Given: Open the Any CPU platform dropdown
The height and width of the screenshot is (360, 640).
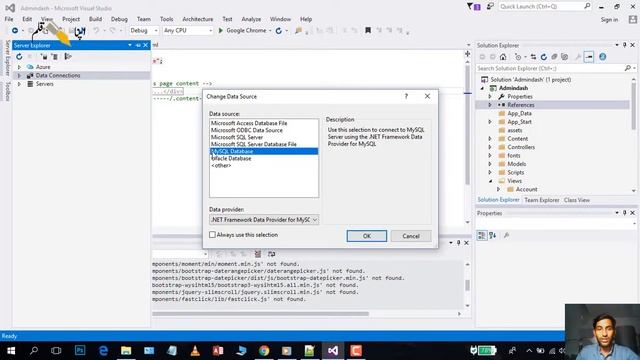Looking at the screenshot, I should tap(188, 31).
